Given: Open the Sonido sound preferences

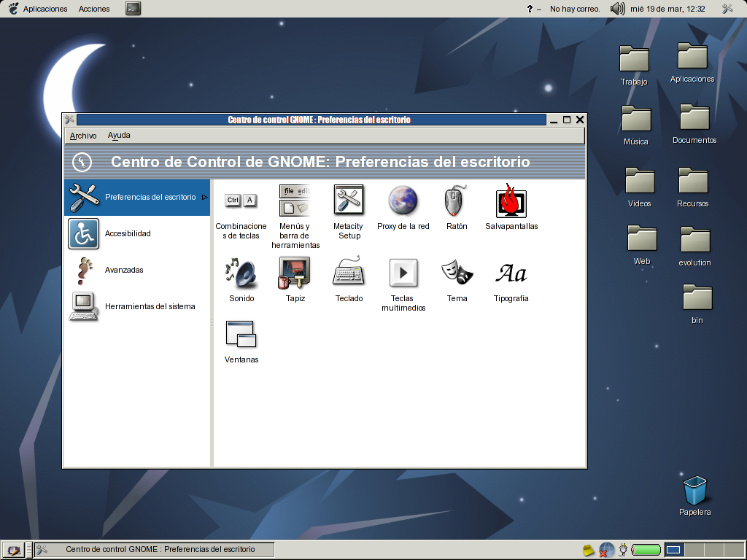Looking at the screenshot, I should 241,273.
